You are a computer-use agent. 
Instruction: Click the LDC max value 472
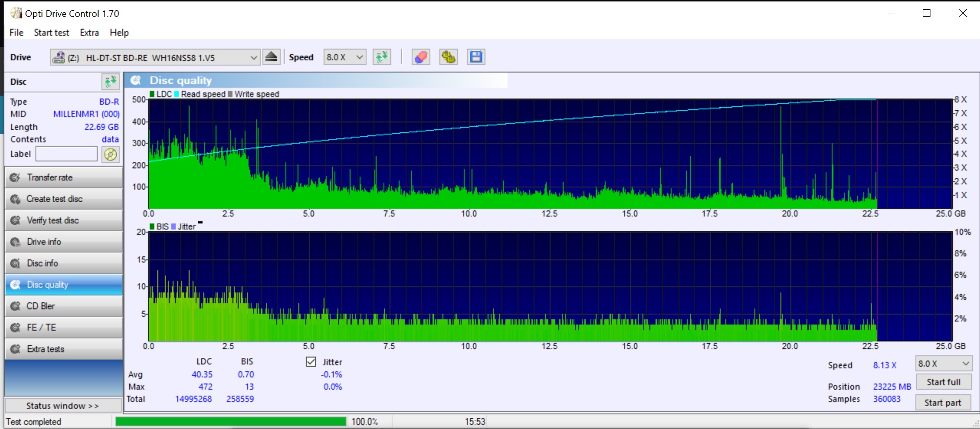205,387
